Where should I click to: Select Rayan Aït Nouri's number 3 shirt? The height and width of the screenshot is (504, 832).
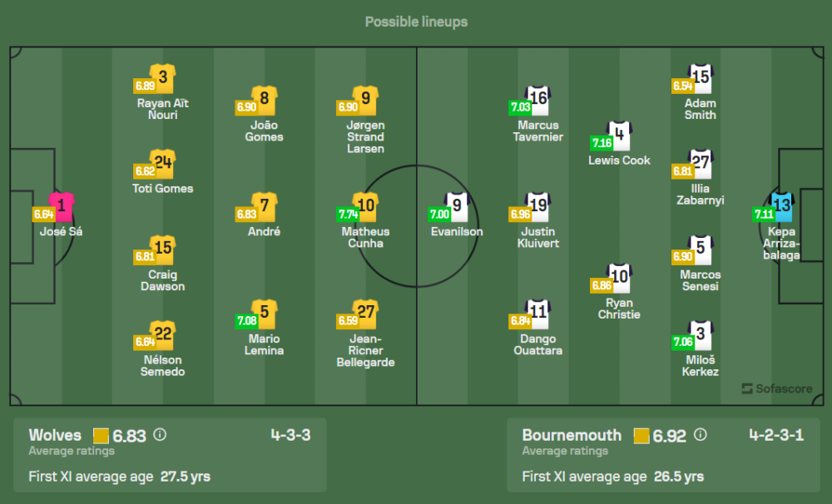click(163, 78)
